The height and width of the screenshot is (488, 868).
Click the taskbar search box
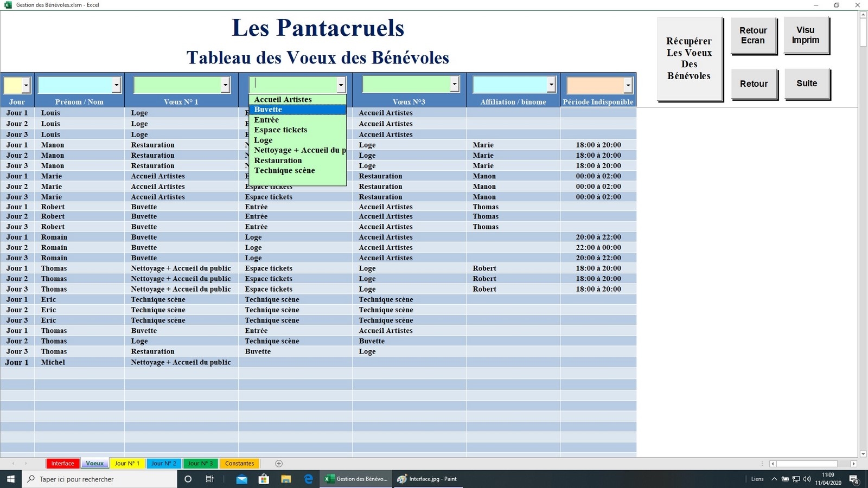[x=100, y=479]
